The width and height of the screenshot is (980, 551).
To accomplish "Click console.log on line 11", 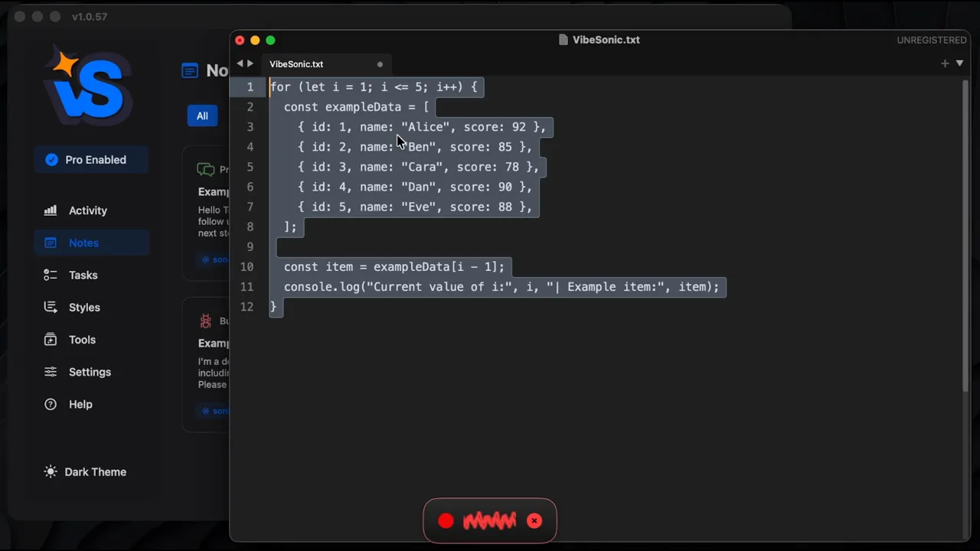I will (x=322, y=287).
